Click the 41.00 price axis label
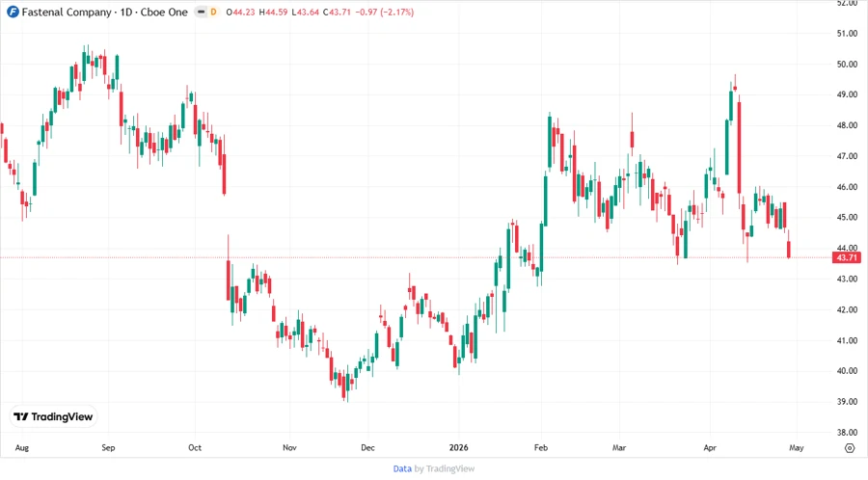868x480 pixels. click(847, 340)
